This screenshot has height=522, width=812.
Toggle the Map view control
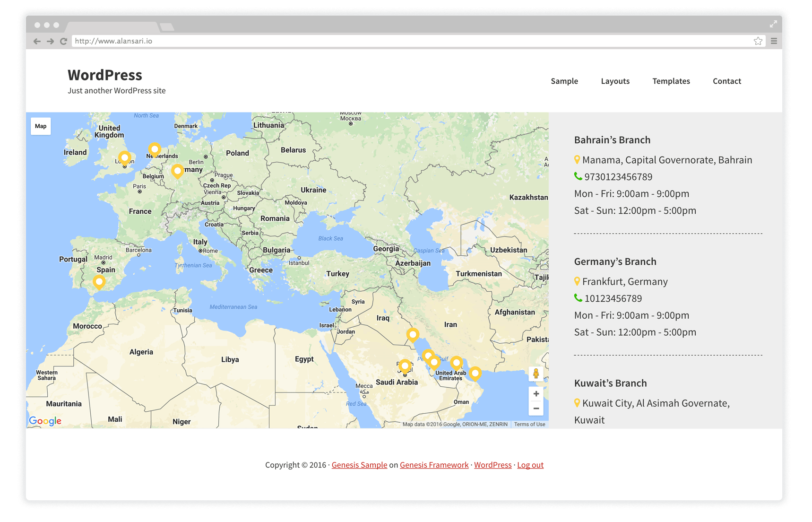coord(41,126)
